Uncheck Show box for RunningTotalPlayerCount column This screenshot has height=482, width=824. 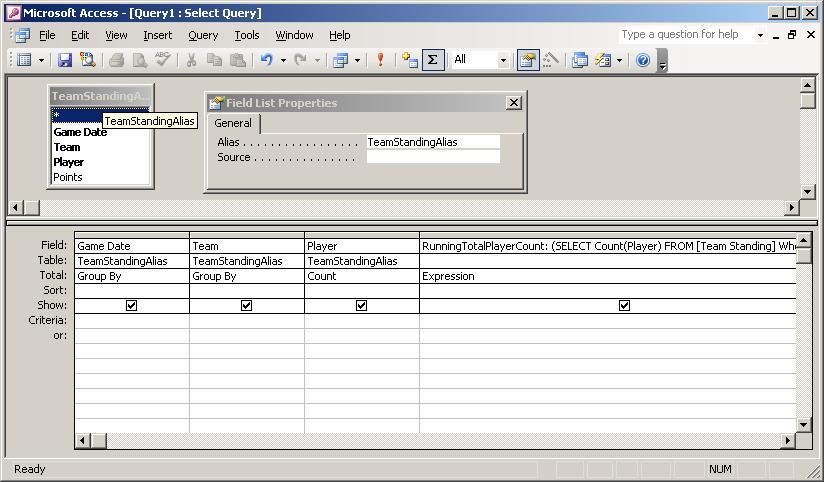click(x=624, y=305)
